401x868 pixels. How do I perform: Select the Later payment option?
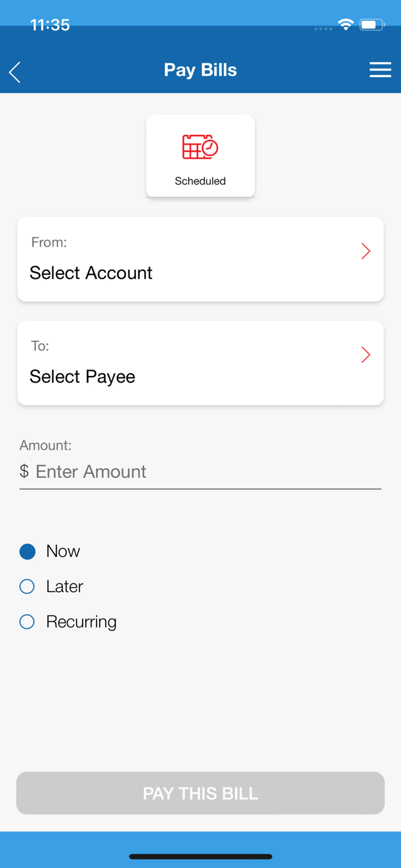point(27,586)
